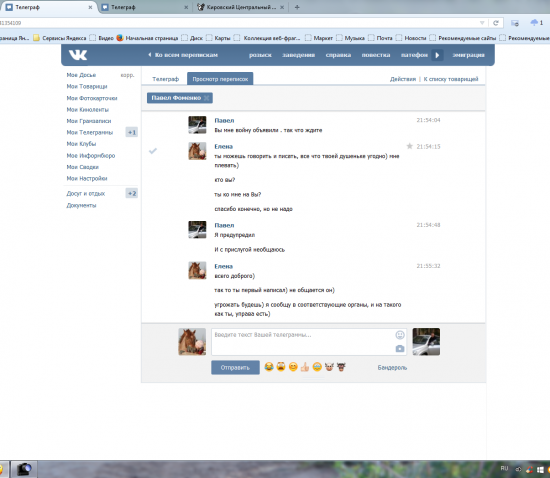550x478 pixels.
Task: Click the VK logo in header
Action: pyautogui.click(x=78, y=55)
